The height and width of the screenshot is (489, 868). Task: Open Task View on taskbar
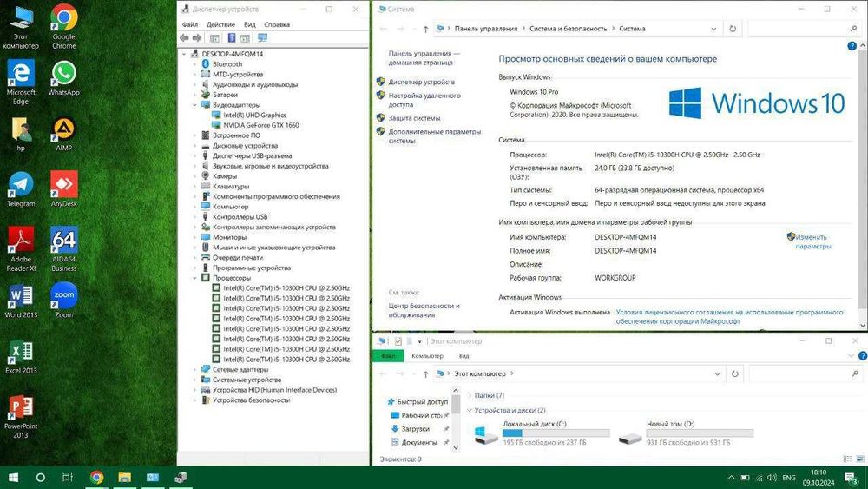click(x=68, y=478)
